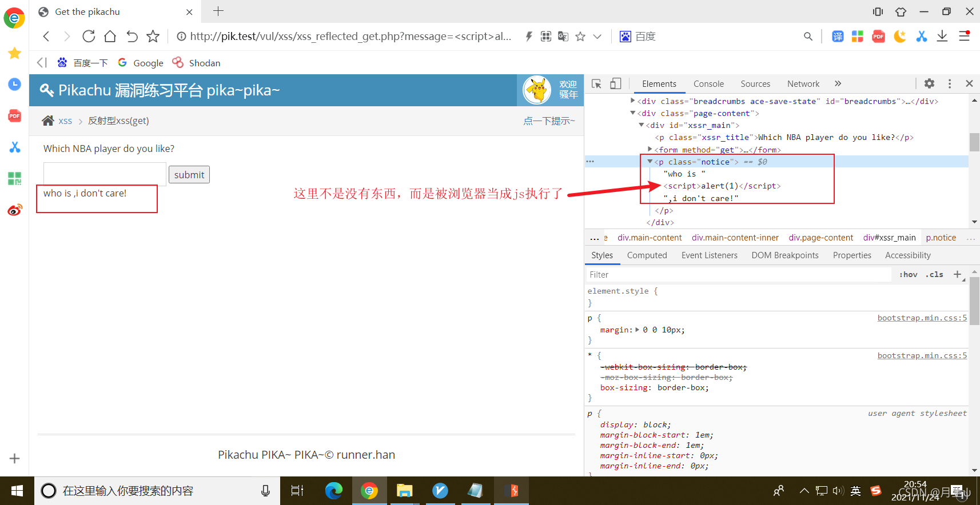The width and height of the screenshot is (980, 505).
Task: Open DevTools three-dot customize menu
Action: coord(950,83)
